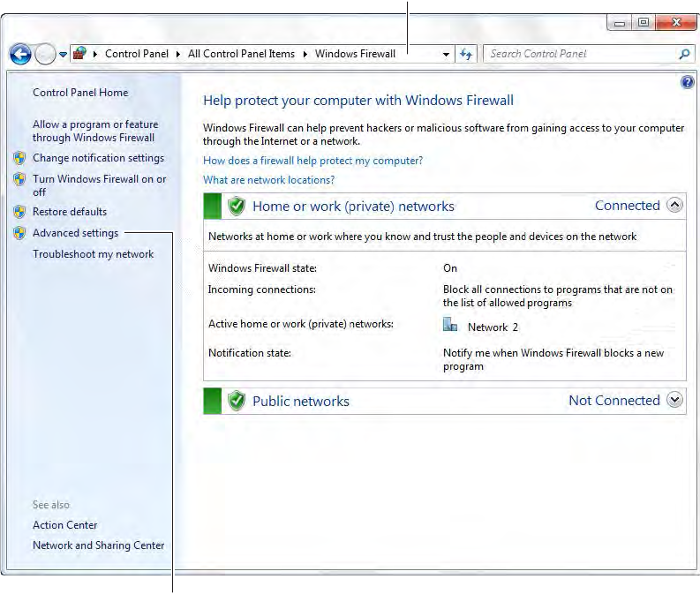700x594 pixels.
Task: Click the magnifier search icon
Action: (684, 54)
